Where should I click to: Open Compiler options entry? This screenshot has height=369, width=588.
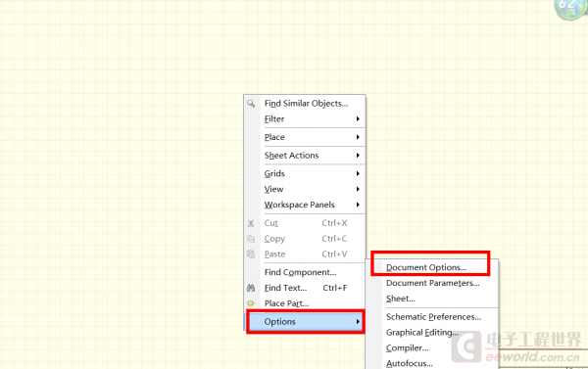pos(432,348)
